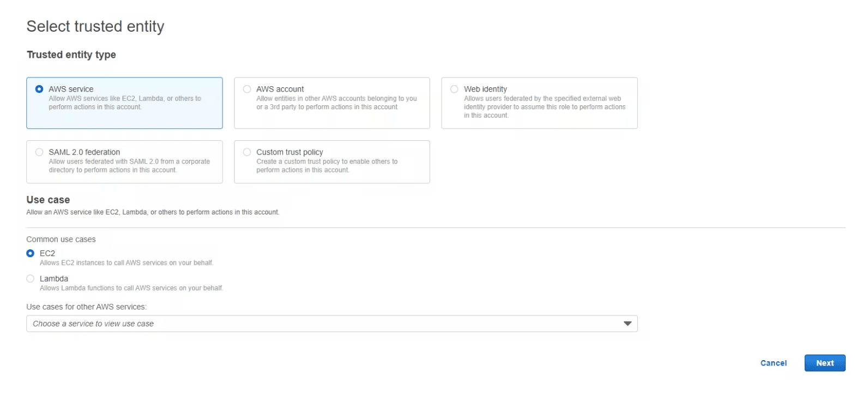Click the AWS account description text
Screen dimensions: 868x394
point(336,103)
